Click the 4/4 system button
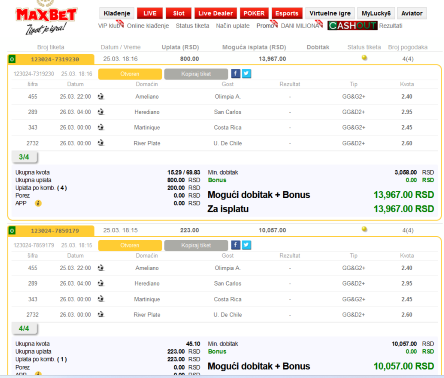The image size is (444, 378). [25, 328]
